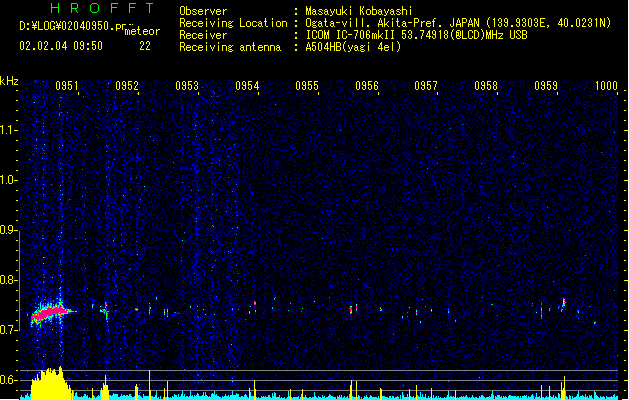Click the 0.8 kHz frequency label

[8, 280]
